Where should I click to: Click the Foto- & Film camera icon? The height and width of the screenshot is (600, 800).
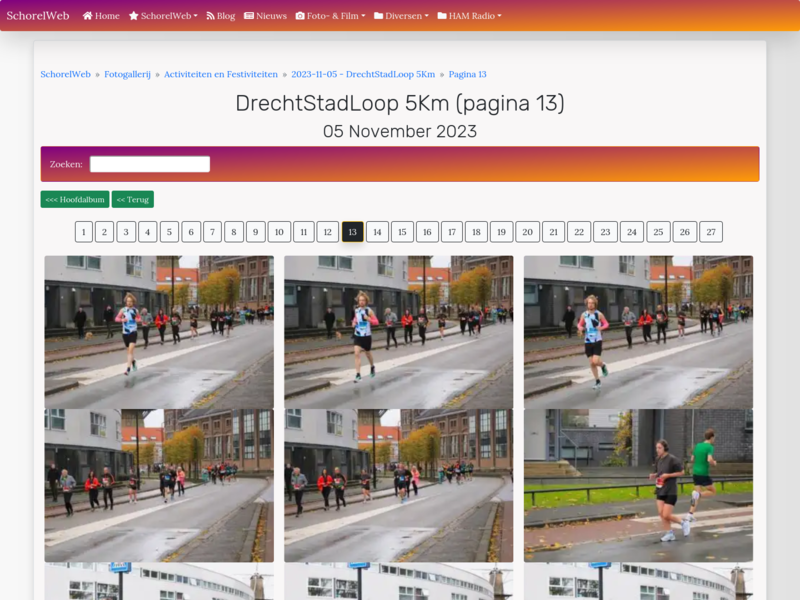click(x=300, y=16)
